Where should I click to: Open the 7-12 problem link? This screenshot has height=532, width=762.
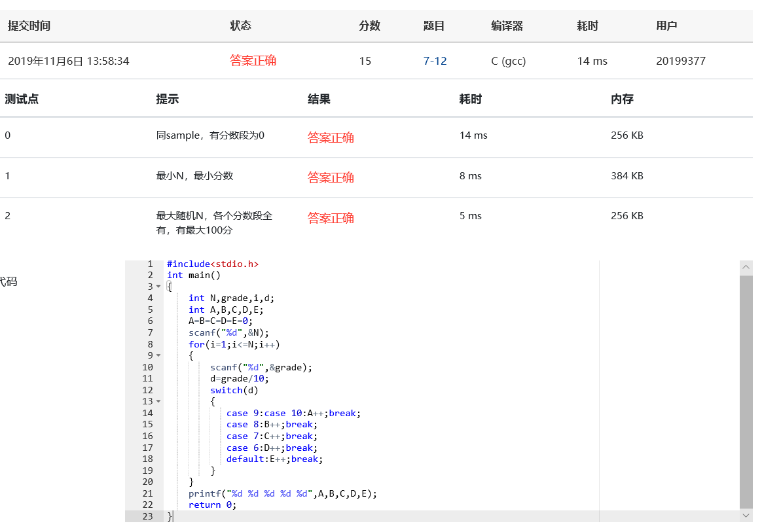pos(435,61)
